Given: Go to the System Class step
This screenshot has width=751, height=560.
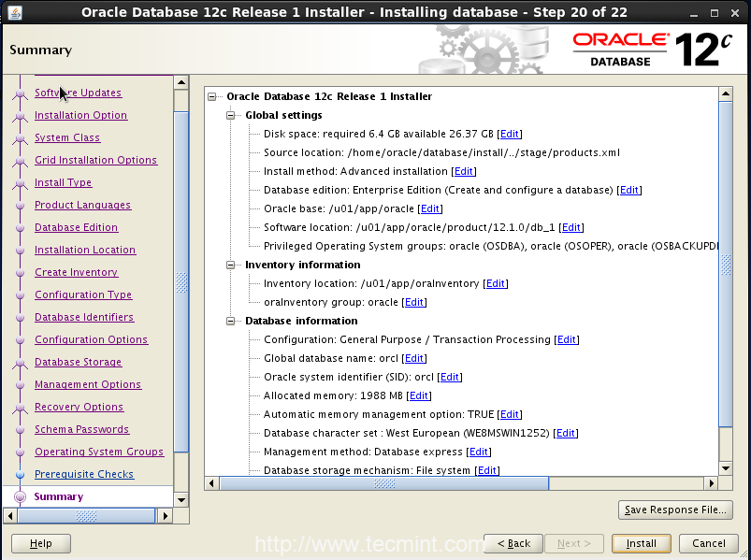Looking at the screenshot, I should (67, 138).
